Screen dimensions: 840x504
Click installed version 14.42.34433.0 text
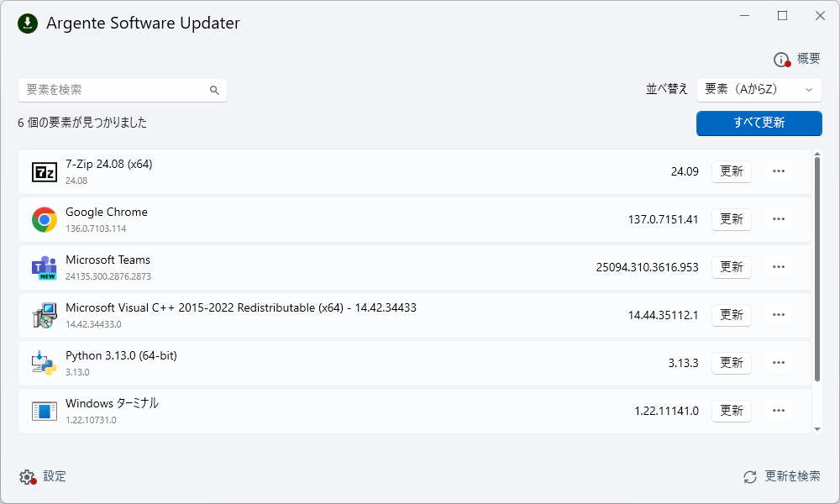(x=93, y=324)
